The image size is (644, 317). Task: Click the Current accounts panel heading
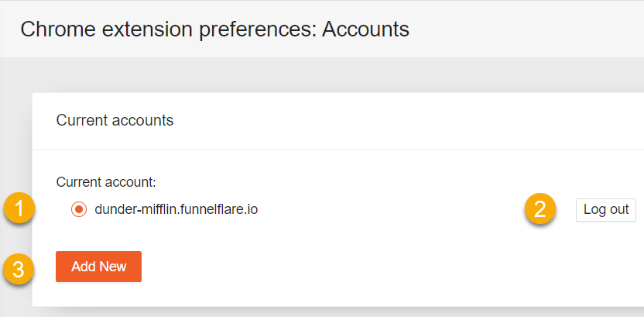[115, 120]
